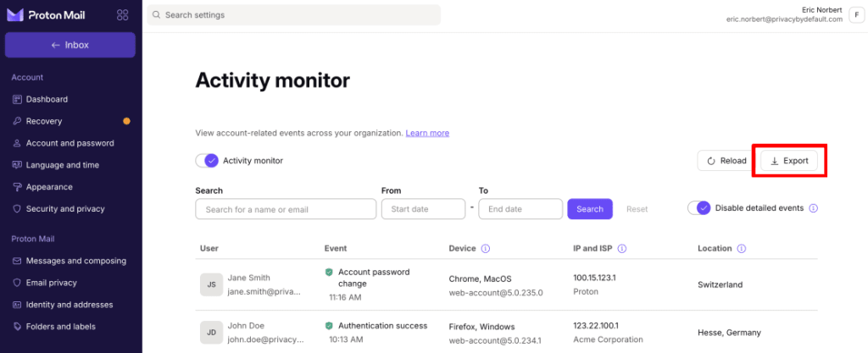Image resolution: width=868 pixels, height=353 pixels.
Task: Export the activity log
Action: [x=789, y=161]
